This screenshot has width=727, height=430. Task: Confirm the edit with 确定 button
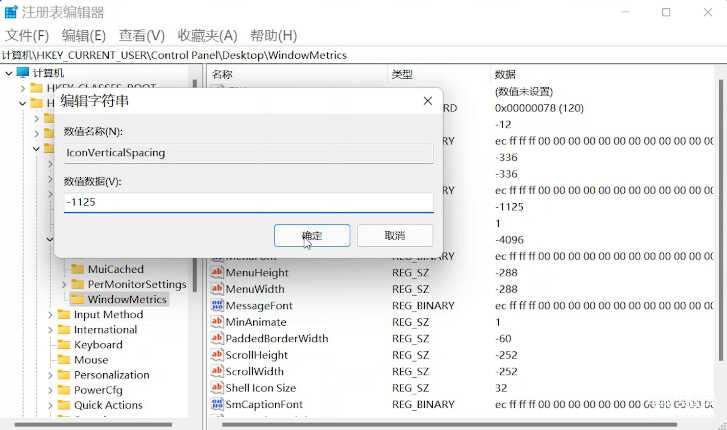312,235
